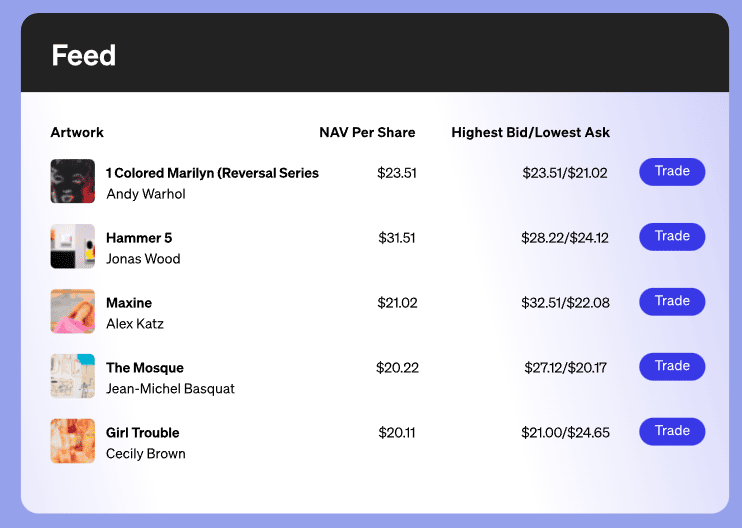Click Trade button for Girl Trouble
742x528 pixels.
click(x=672, y=431)
